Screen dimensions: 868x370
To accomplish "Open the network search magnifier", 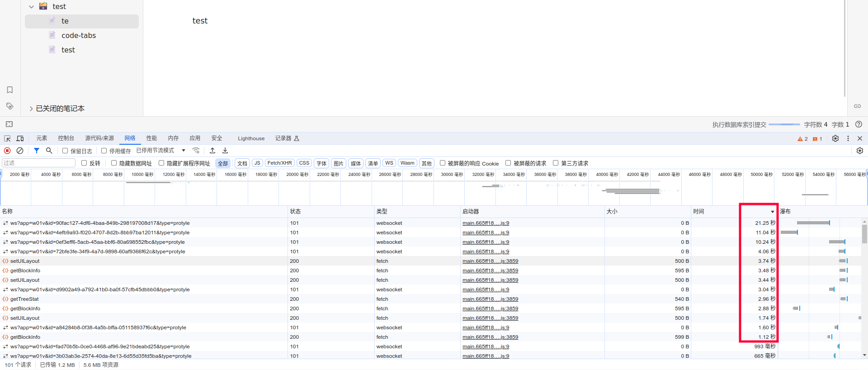I will pos(49,151).
